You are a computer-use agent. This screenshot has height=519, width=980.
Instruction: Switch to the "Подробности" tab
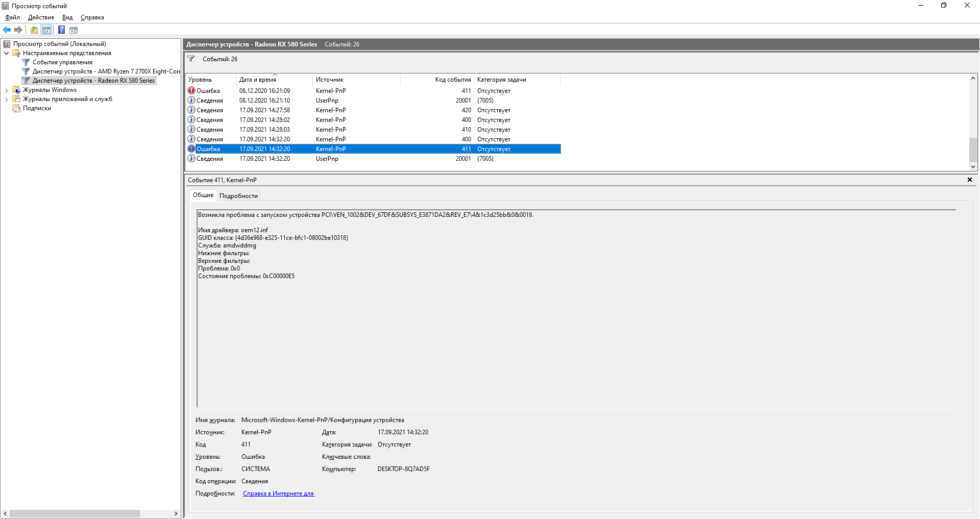click(238, 196)
